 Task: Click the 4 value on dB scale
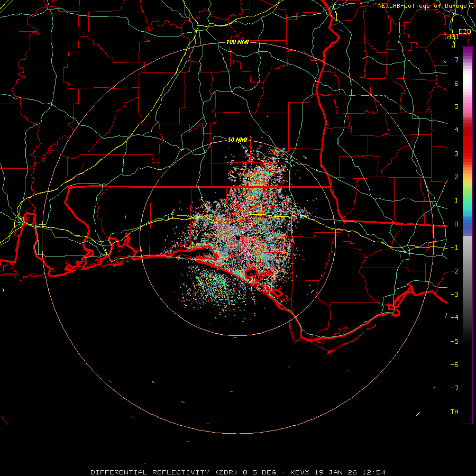(x=456, y=130)
